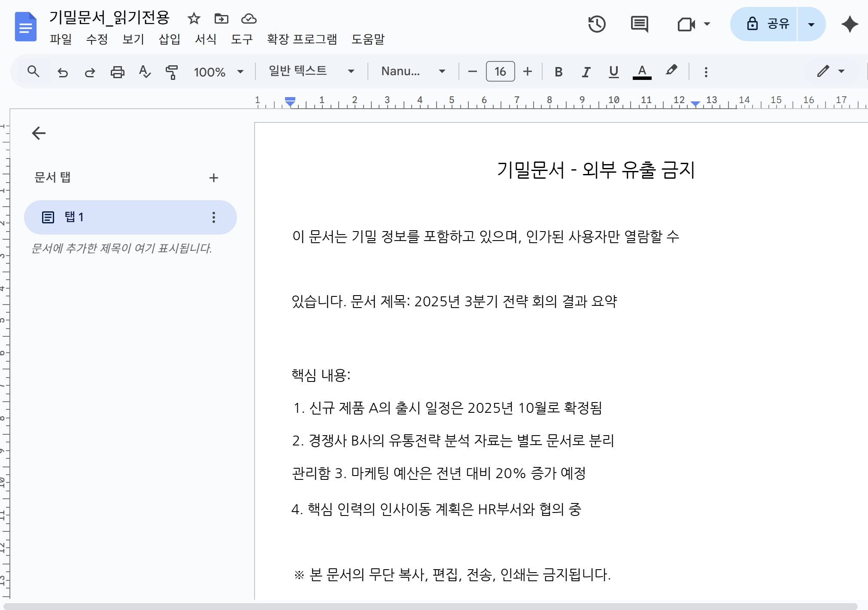This screenshot has width=868, height=610.
Task: Click the horizontal scrollbar at bottom
Action: tap(431, 606)
